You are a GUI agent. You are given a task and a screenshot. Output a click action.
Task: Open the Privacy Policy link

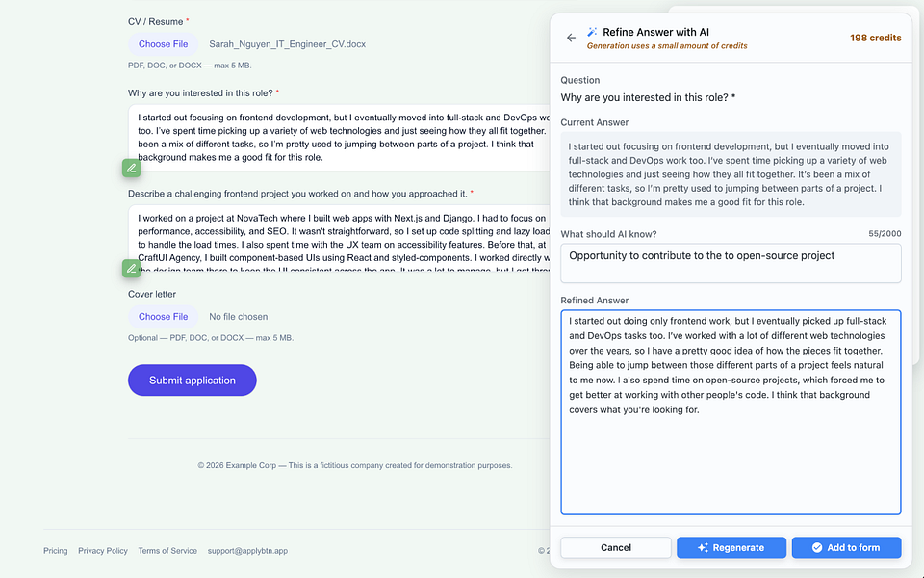click(x=103, y=551)
